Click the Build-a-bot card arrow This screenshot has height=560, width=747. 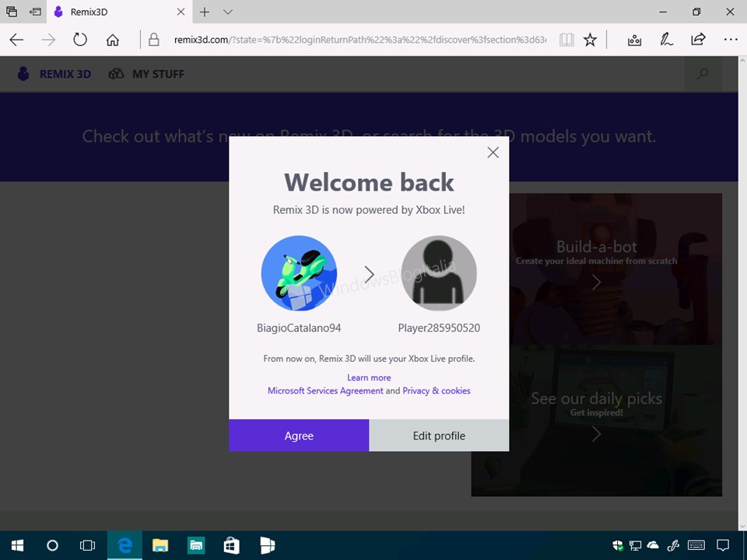click(596, 282)
